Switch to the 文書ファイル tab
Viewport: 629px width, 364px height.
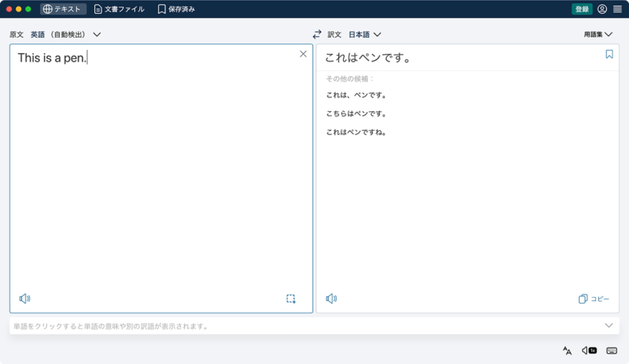click(119, 9)
